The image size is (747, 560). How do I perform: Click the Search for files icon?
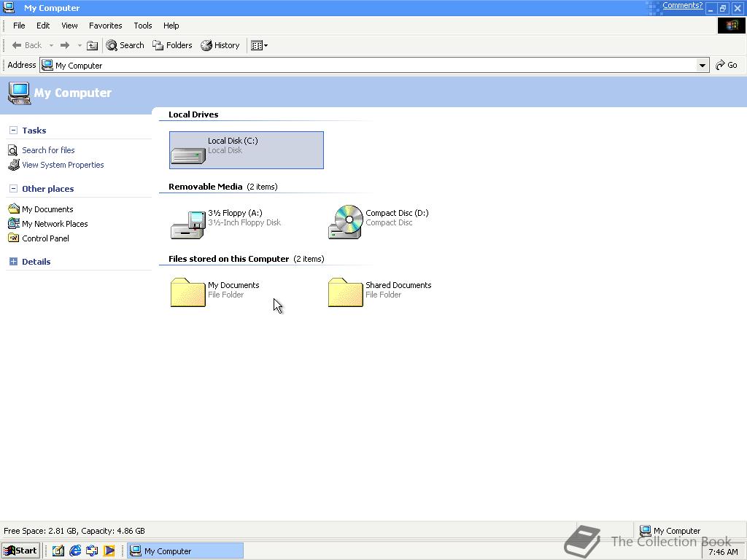pyautogui.click(x=13, y=150)
